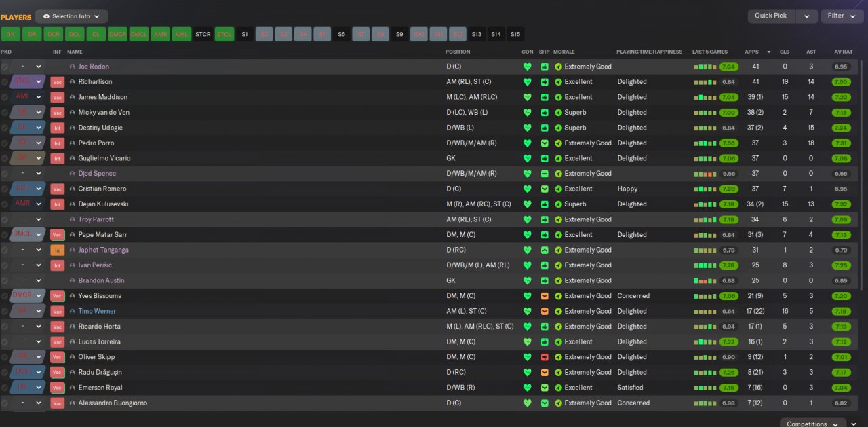Open Yves Bissouma's player profile

(x=101, y=296)
